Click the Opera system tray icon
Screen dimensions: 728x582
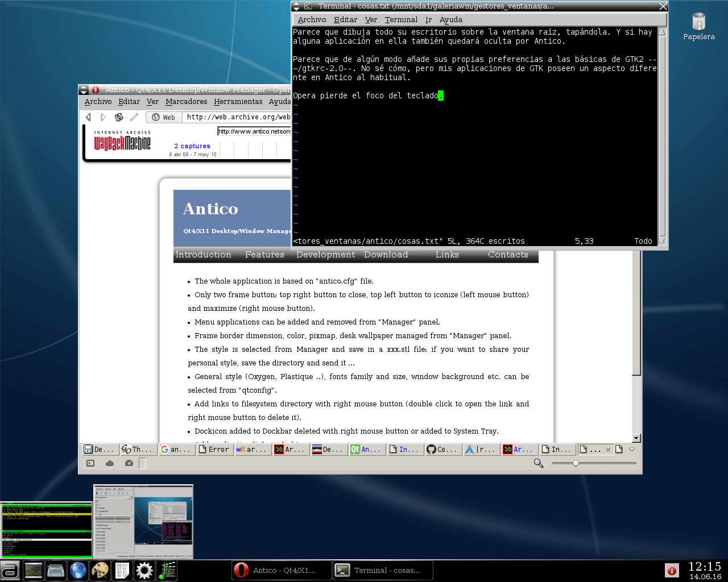click(x=672, y=571)
